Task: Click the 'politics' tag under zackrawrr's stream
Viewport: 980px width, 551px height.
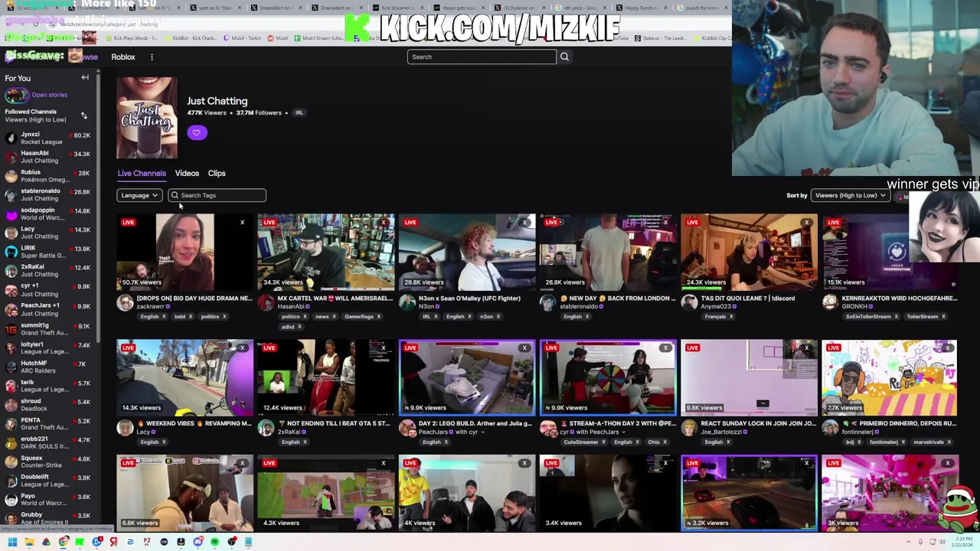Action: (212, 317)
